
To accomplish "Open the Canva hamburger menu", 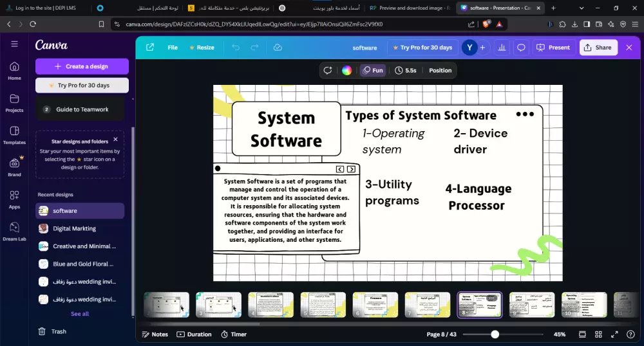I will click(14, 44).
